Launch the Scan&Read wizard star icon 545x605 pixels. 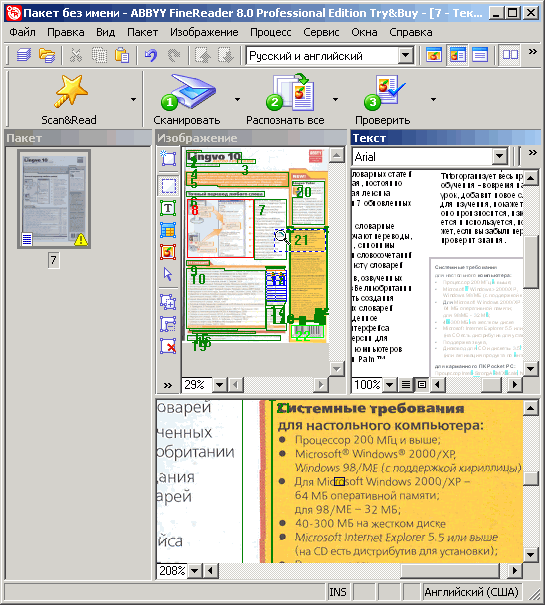click(x=71, y=91)
